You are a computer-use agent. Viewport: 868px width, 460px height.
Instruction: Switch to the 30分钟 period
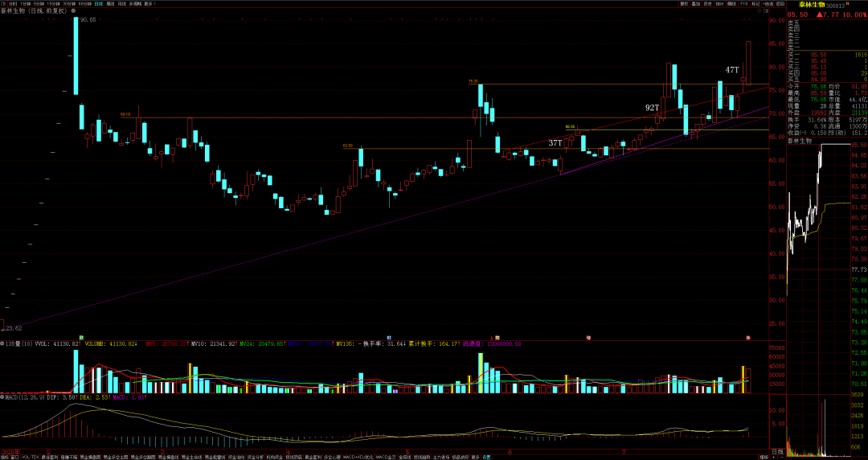(68, 3)
